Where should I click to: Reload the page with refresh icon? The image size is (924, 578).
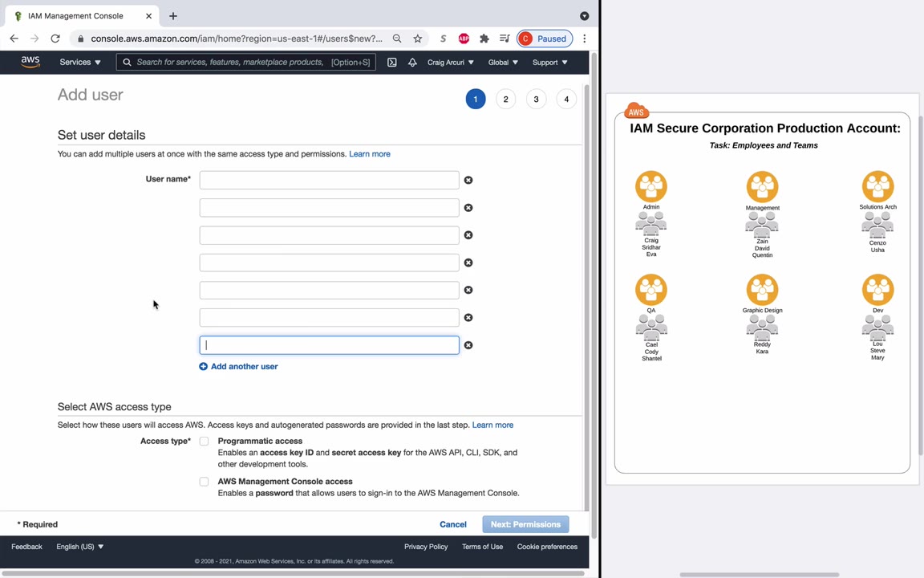click(x=55, y=39)
